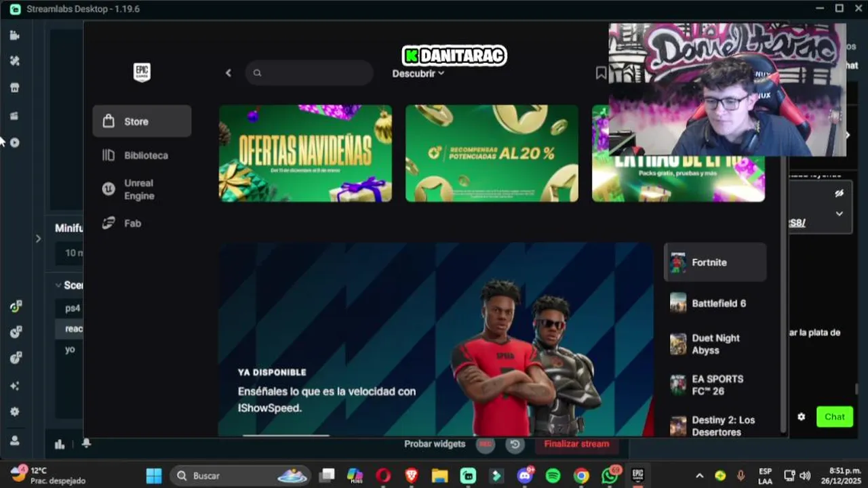Screen dimensions: 868x488
Task: Select Battlefield 6 in featured list
Action: [715, 303]
